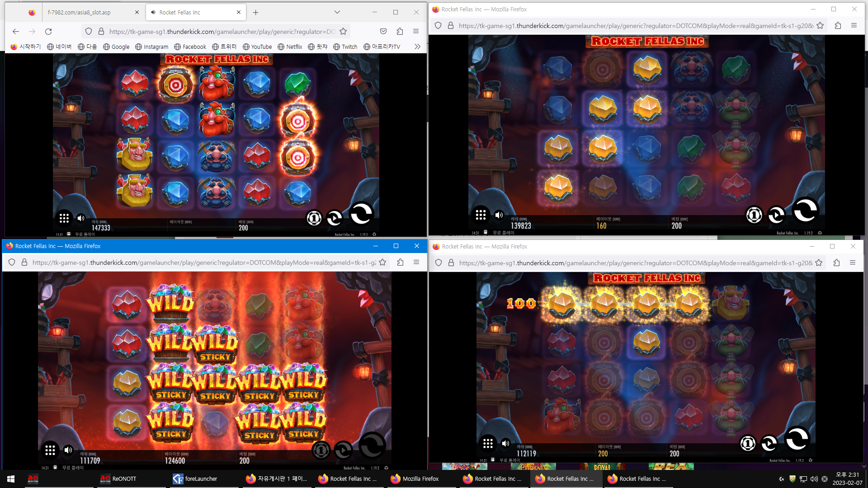
Task: Spin the reels in the bottom-right game window
Action: (x=797, y=439)
